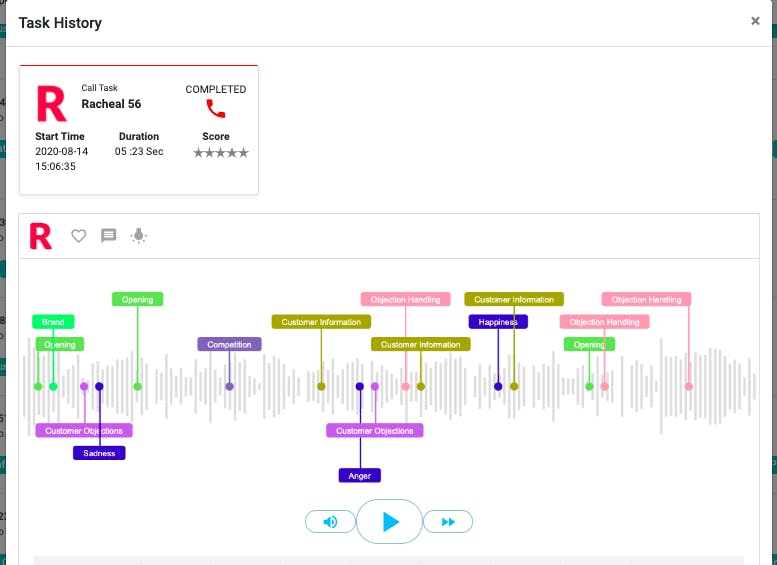Select the Brand marker label
This screenshot has width=777, height=565.
point(53,322)
